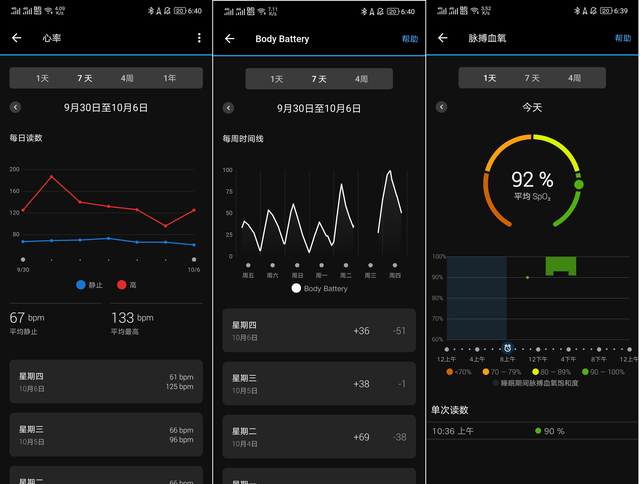Screen dimensions: 640x484
Task: Tap 周四 day marker on Body Battery chart
Action: click(x=395, y=265)
